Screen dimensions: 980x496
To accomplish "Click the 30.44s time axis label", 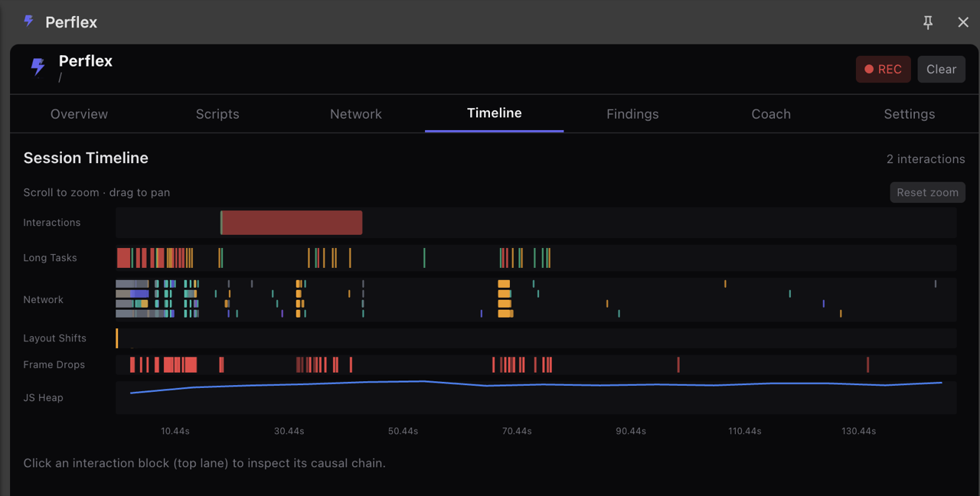I will coord(289,431).
